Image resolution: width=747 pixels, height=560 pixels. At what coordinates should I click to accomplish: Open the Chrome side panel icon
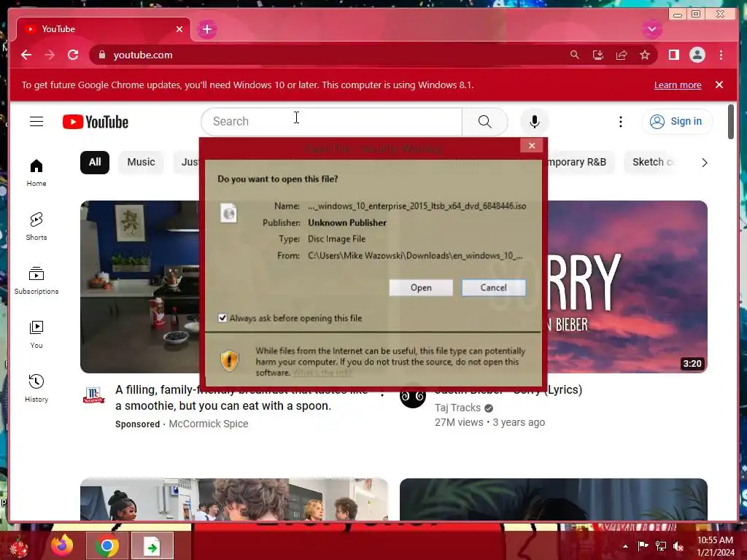point(673,55)
